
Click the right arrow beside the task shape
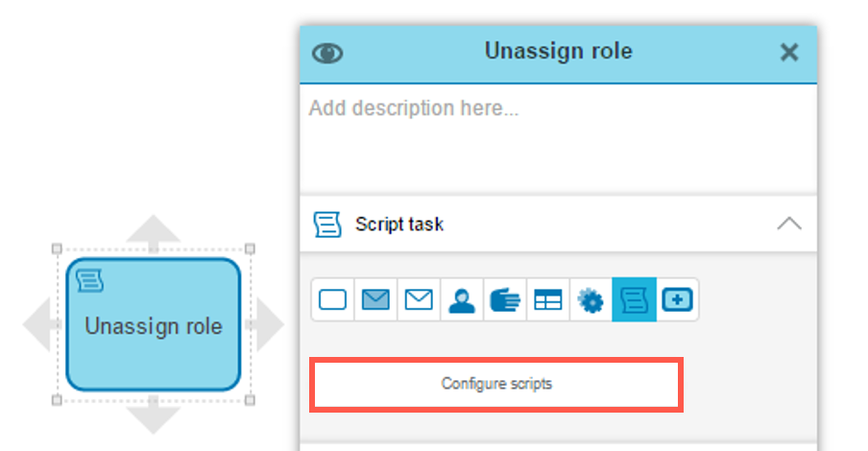point(266,325)
